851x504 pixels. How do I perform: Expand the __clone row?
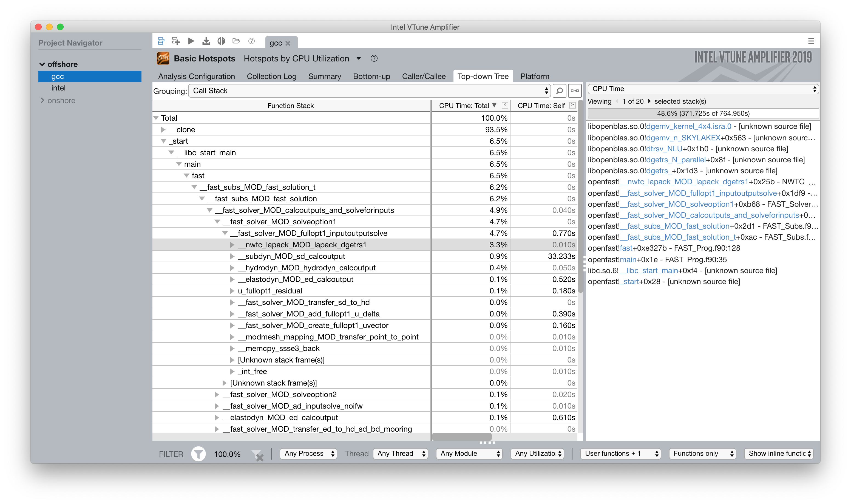point(163,130)
